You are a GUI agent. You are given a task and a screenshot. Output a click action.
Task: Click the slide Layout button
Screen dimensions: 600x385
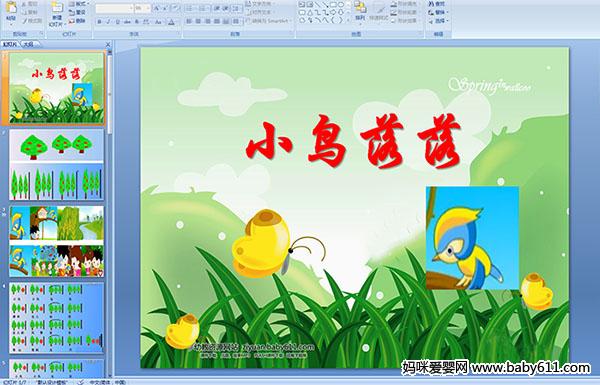click(x=78, y=4)
